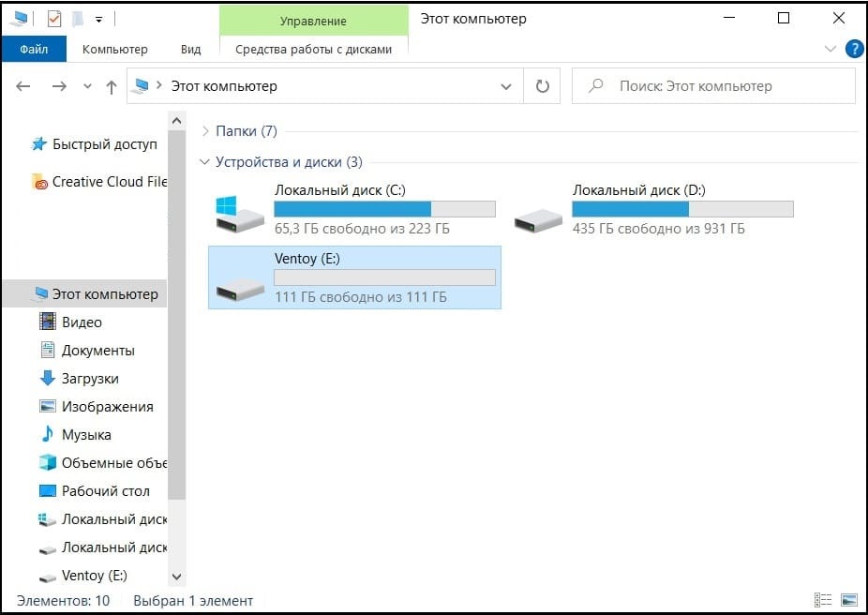Screen dimensions: 868x615
Task: Select the Локальный диск (C:) drive icon
Action: pyautogui.click(x=239, y=214)
